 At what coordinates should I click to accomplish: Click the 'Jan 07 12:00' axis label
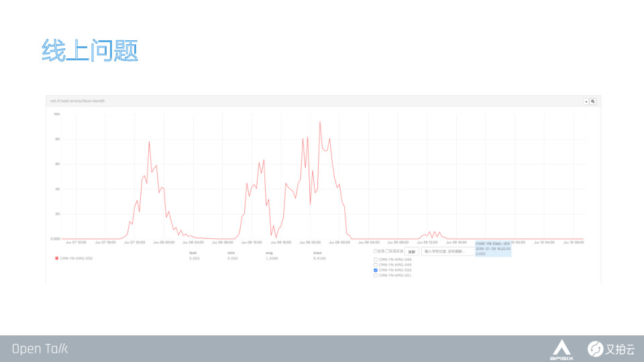point(76,243)
